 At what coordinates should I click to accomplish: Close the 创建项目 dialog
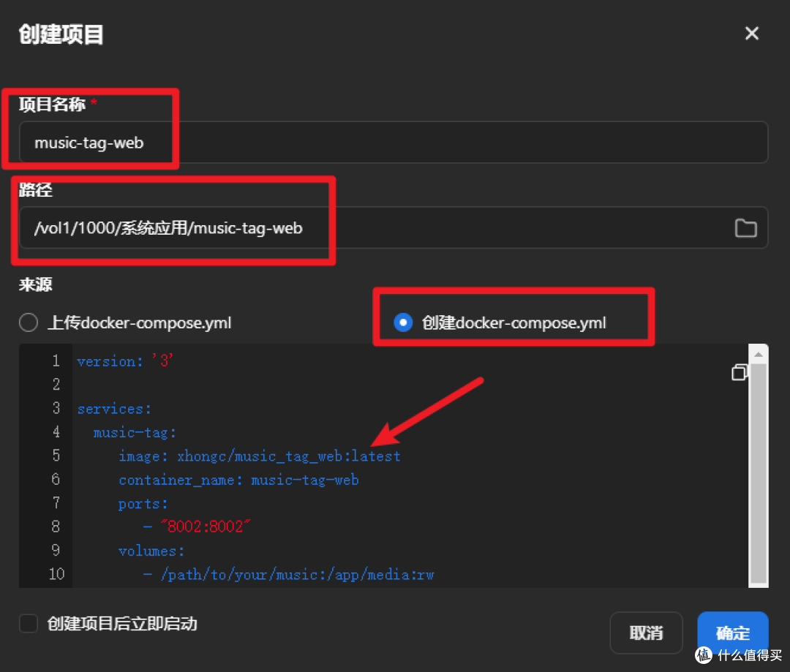[x=752, y=33]
